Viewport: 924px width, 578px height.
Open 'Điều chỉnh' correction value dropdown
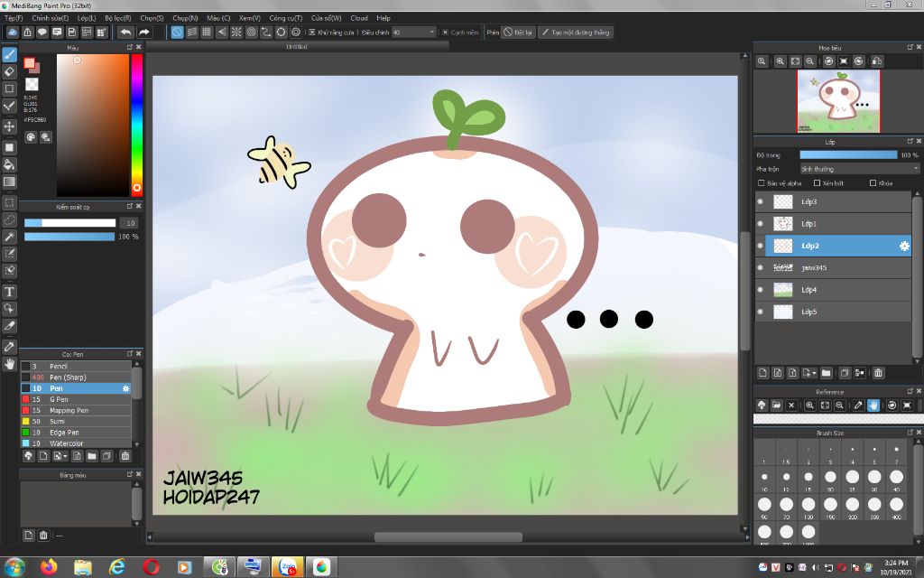(413, 33)
